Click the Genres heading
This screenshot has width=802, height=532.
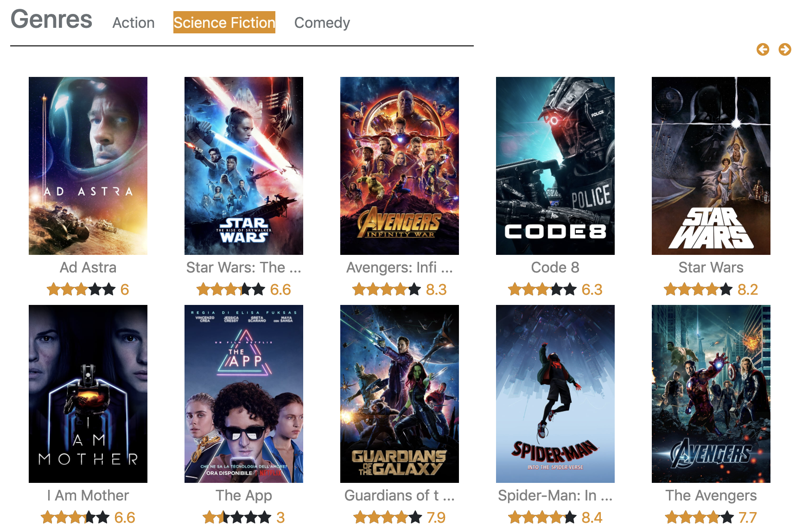coord(51,19)
